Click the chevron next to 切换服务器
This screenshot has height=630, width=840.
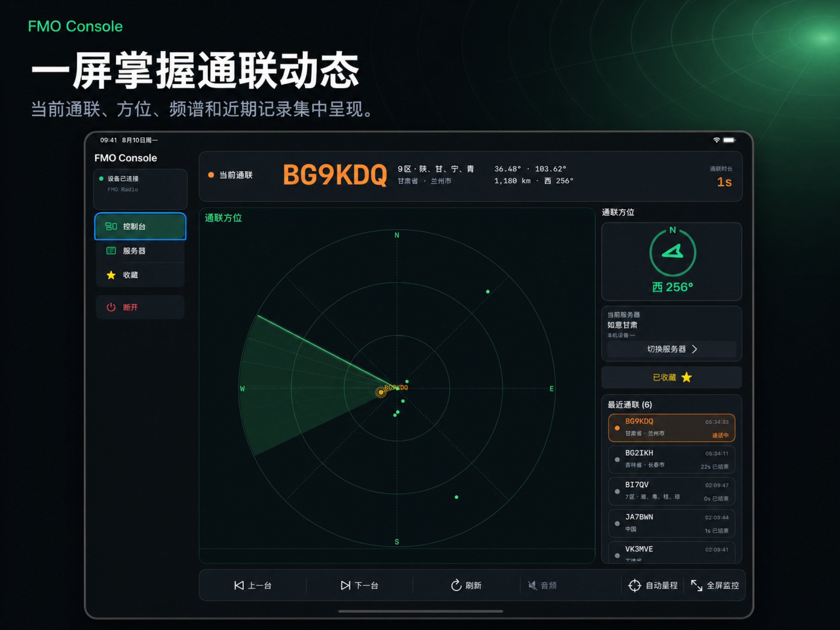click(x=695, y=349)
